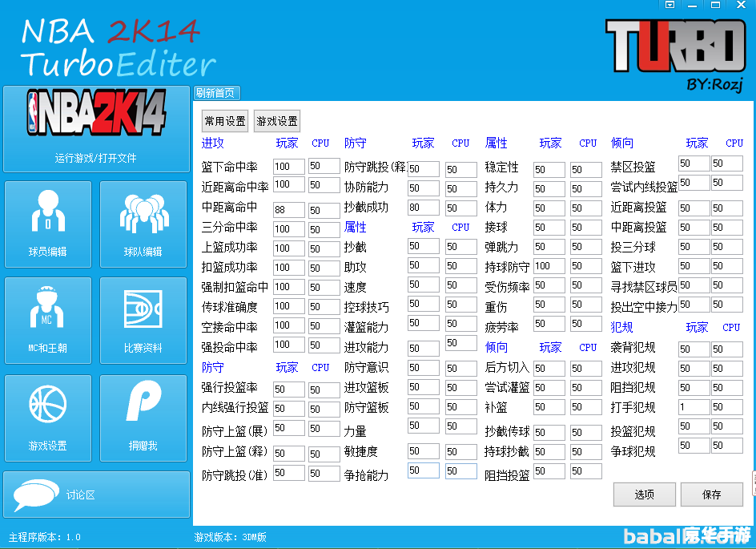Click the 争球犯规 CPU value field
Image resolution: width=756 pixels, height=549 pixels.
727,446
